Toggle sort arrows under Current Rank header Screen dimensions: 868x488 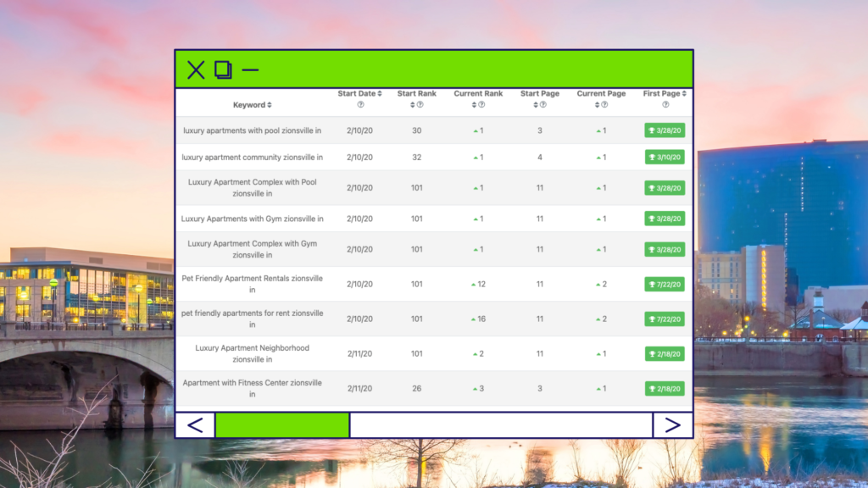coord(475,105)
